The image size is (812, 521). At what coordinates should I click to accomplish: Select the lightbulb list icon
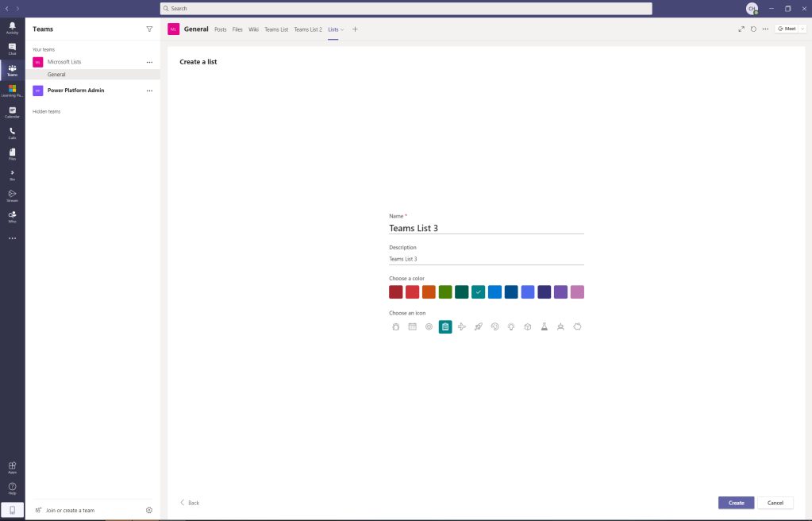point(511,326)
